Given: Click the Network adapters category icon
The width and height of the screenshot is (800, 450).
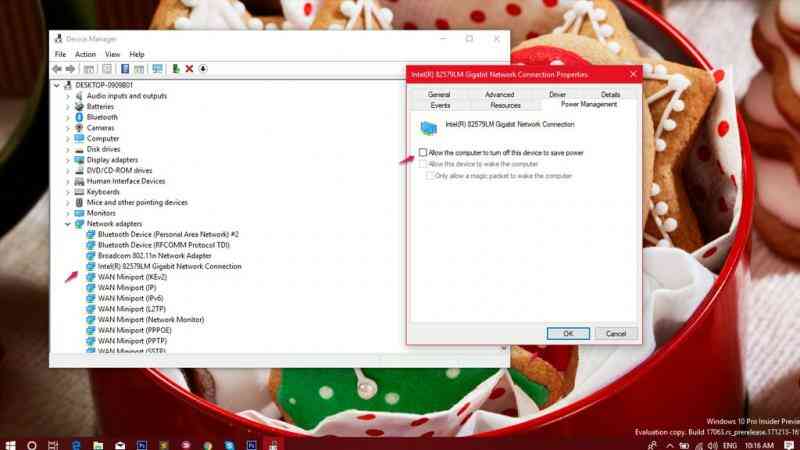Looking at the screenshot, I should tap(79, 224).
